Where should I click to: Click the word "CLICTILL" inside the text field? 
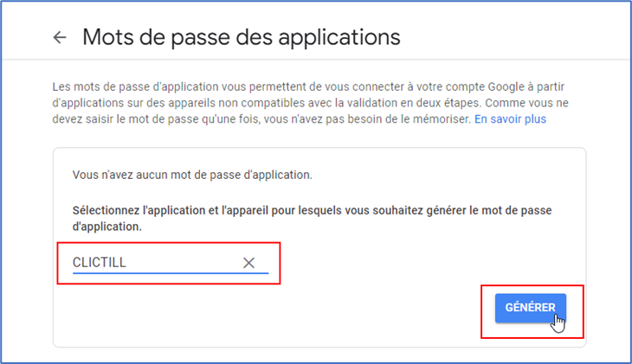100,263
